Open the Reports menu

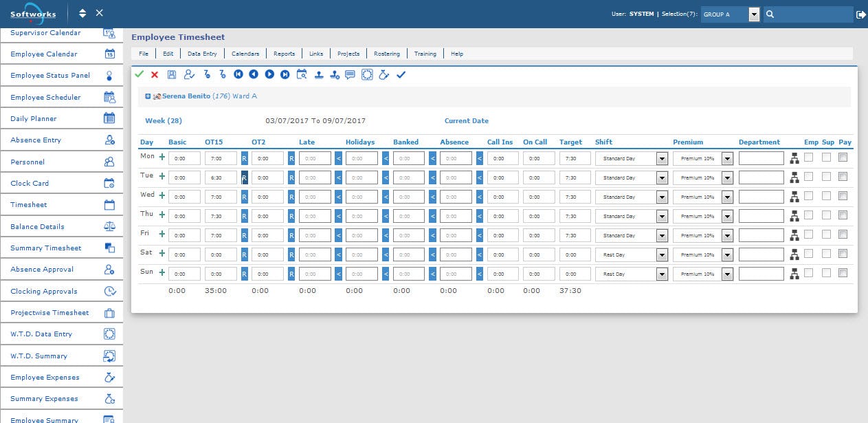(x=285, y=53)
